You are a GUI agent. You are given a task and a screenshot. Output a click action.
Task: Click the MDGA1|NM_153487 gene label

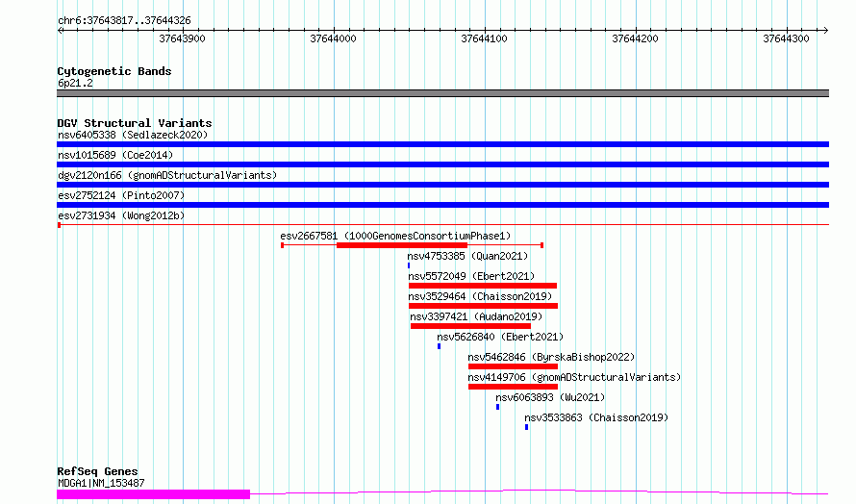(x=101, y=483)
